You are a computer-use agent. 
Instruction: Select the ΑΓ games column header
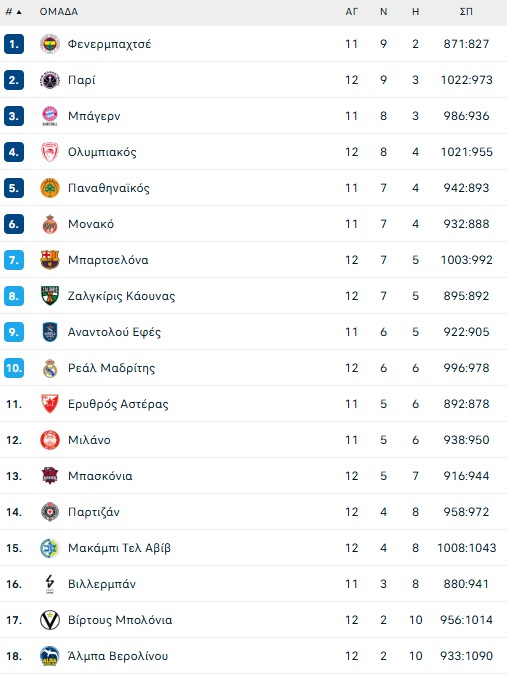click(351, 12)
